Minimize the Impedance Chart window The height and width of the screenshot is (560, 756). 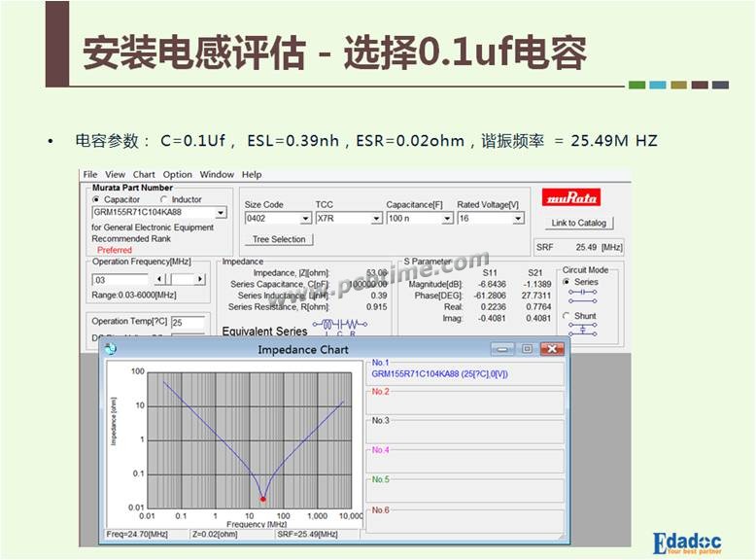[502, 349]
